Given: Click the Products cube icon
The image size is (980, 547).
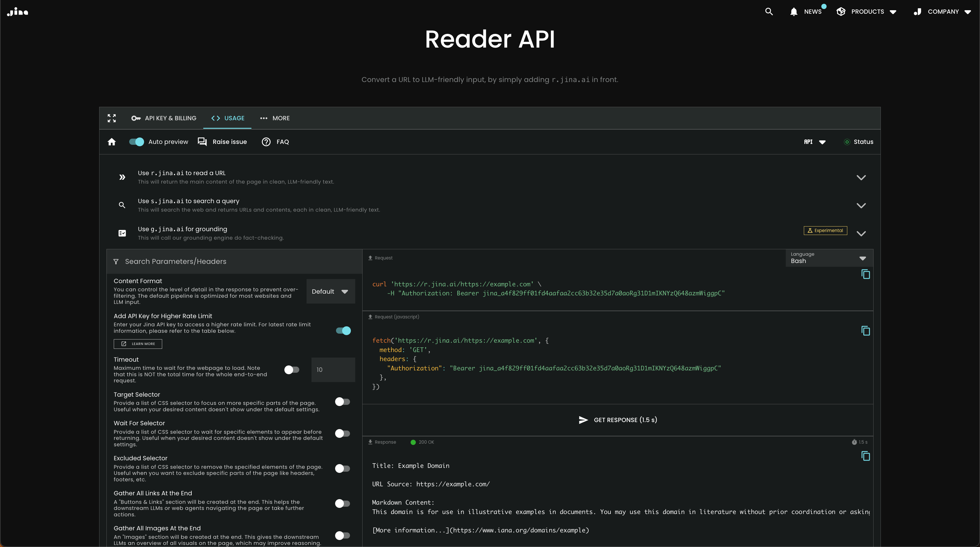Looking at the screenshot, I should [x=841, y=11].
